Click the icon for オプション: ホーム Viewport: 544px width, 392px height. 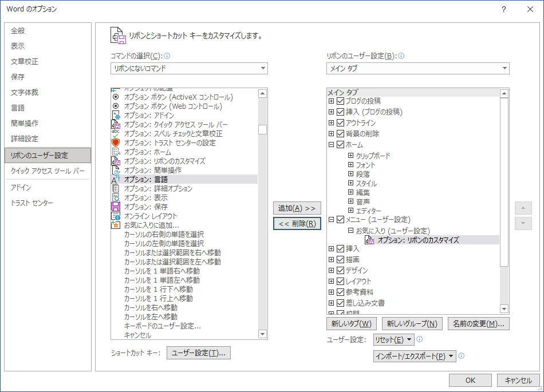click(116, 152)
